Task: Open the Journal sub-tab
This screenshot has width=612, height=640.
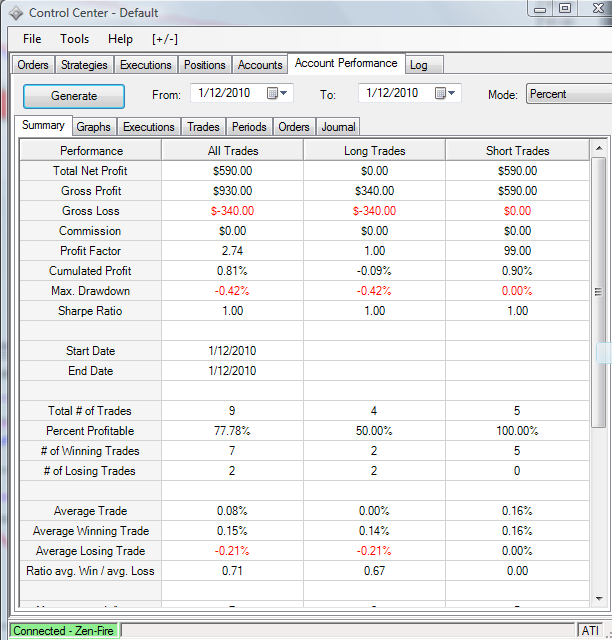Action: click(338, 127)
